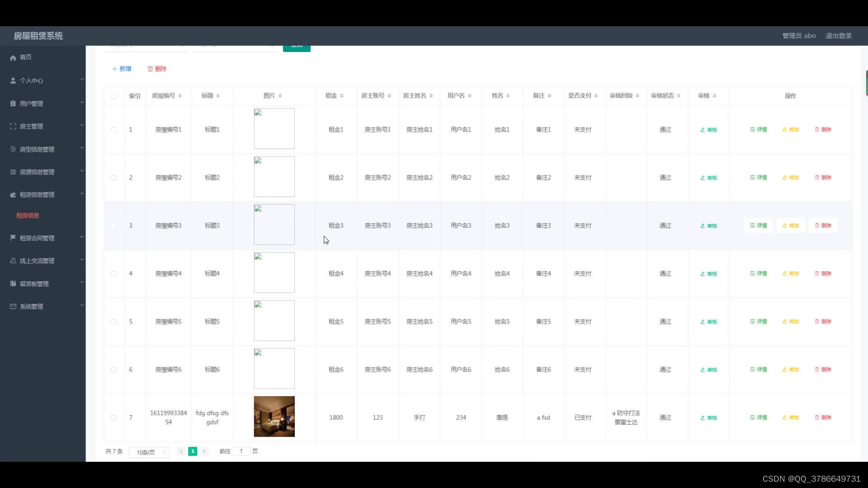Click 审核 for row 房屋编号4
This screenshot has width=868, height=488.
pyautogui.click(x=708, y=274)
